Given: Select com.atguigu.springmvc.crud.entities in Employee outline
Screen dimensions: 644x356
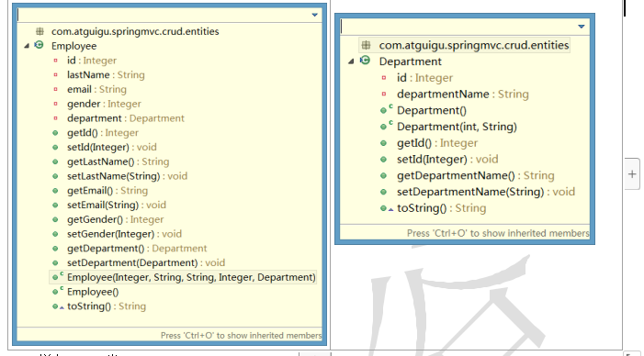Looking at the screenshot, I should coord(135,31).
